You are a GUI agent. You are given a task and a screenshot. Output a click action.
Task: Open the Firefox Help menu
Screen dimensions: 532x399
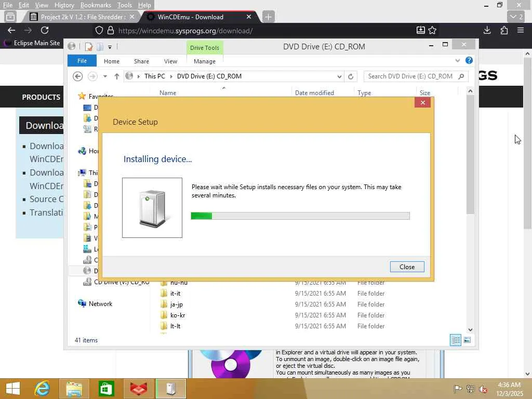[144, 5]
